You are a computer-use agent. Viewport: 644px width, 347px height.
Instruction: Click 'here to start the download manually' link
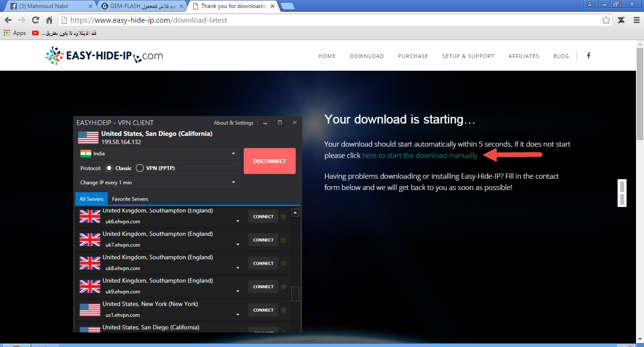tap(420, 156)
